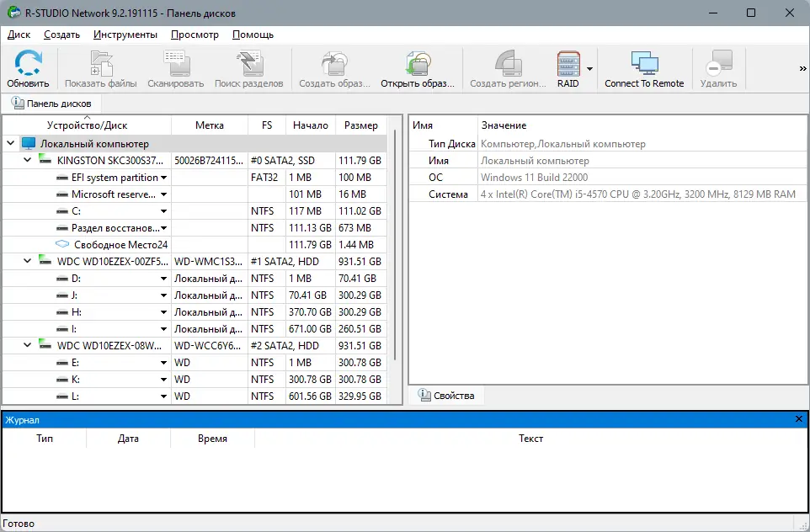Screen dimensions: 810x532
Task: Collapse the KINGSTON SKC300S37 disk entry
Action: click(x=26, y=160)
